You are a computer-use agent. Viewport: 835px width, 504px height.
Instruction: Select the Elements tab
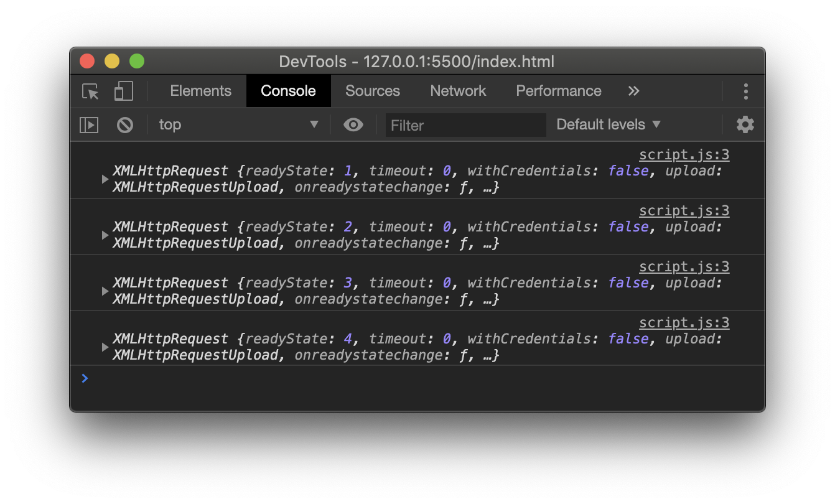pos(200,91)
